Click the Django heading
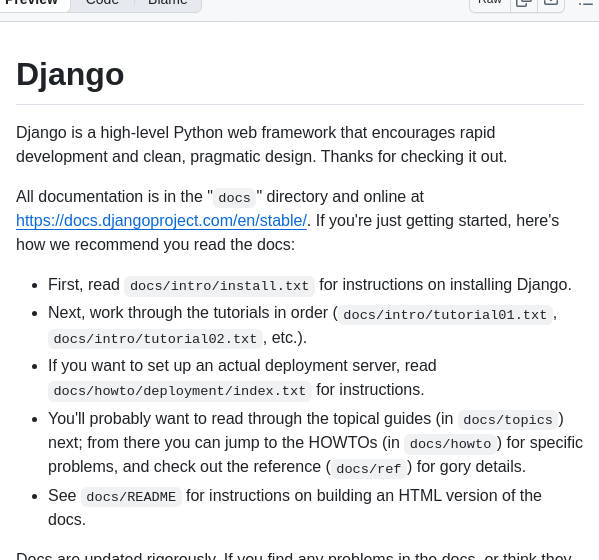599x560 pixels. click(70, 74)
